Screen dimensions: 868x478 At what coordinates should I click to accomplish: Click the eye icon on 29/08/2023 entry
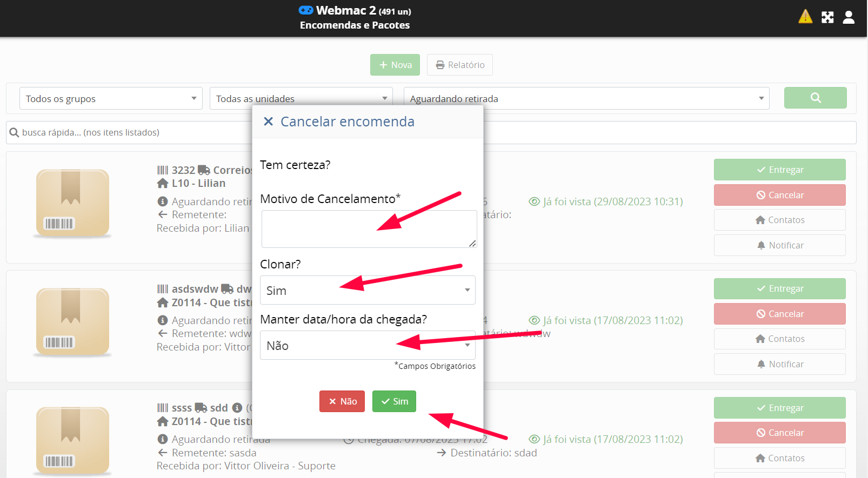534,201
